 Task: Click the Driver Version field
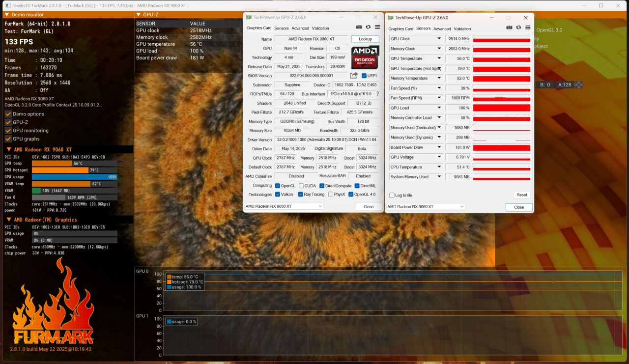326,140
